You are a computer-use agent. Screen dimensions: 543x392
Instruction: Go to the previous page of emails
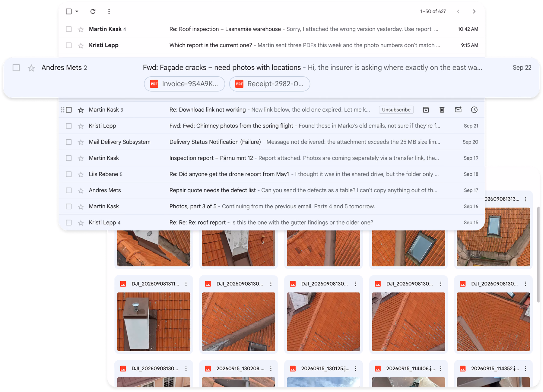pyautogui.click(x=458, y=11)
